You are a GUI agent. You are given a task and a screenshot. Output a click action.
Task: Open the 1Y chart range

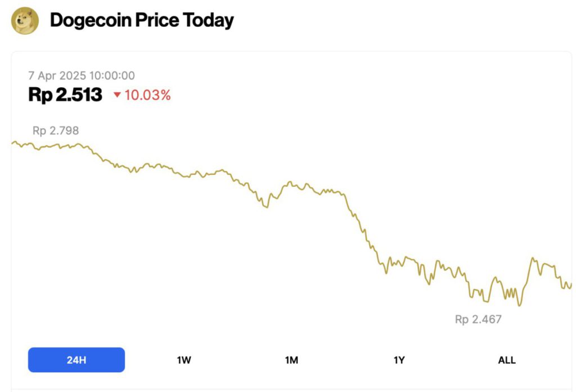(399, 360)
